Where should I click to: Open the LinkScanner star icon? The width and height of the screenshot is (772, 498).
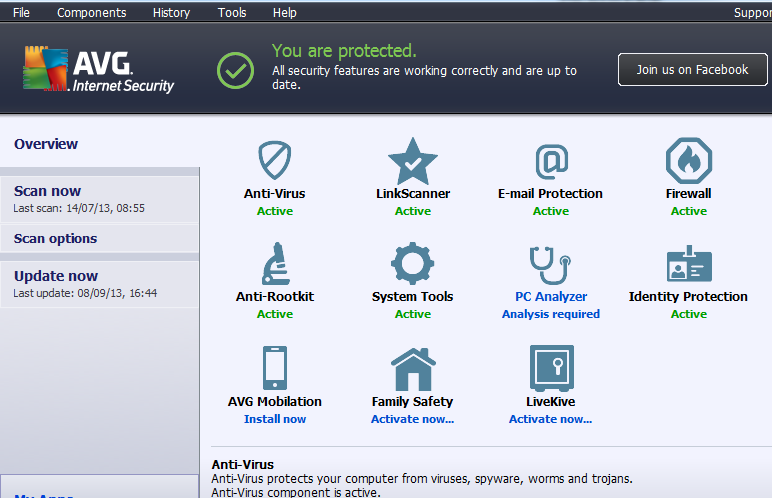pyautogui.click(x=413, y=161)
